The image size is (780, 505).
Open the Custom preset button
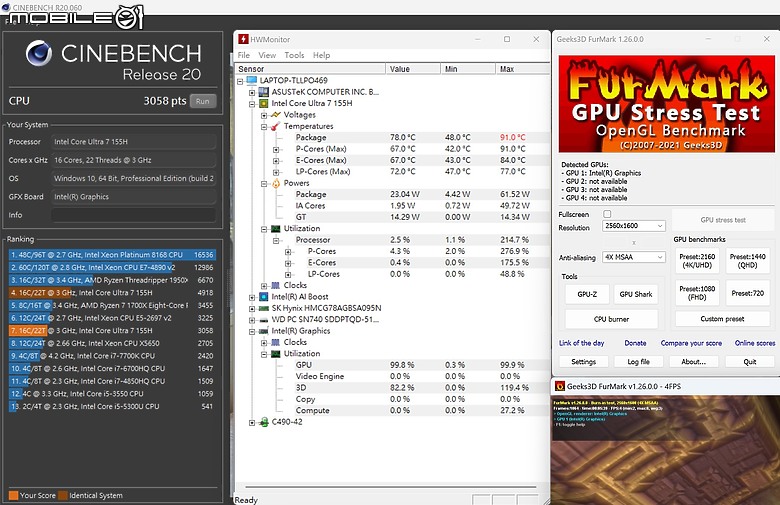[722, 319]
